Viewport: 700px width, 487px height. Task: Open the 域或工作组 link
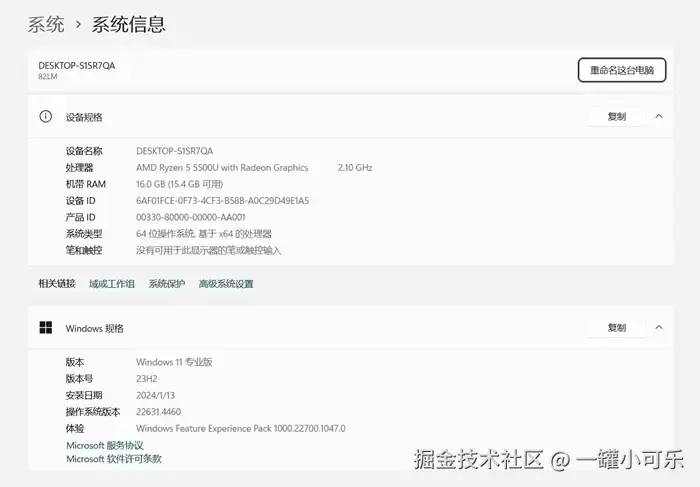[x=112, y=284]
